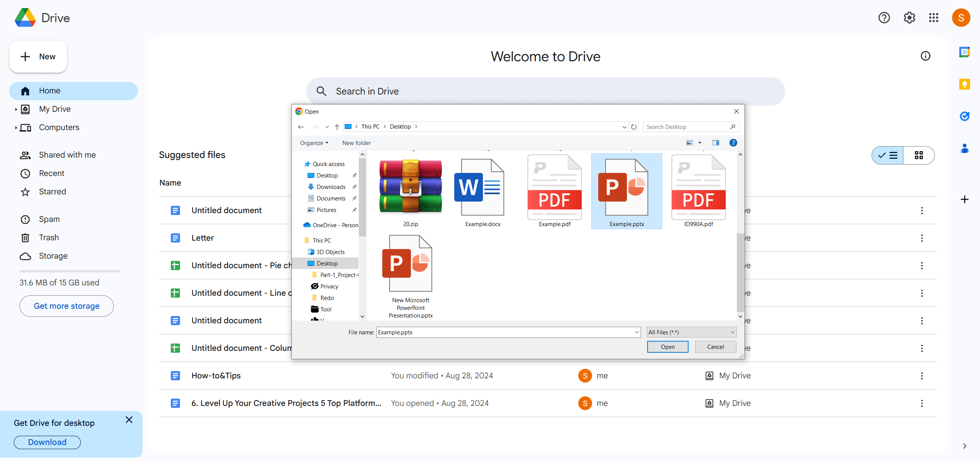Select the list view toggle icon
Screen dimensions: 980x461
pyautogui.click(x=888, y=156)
